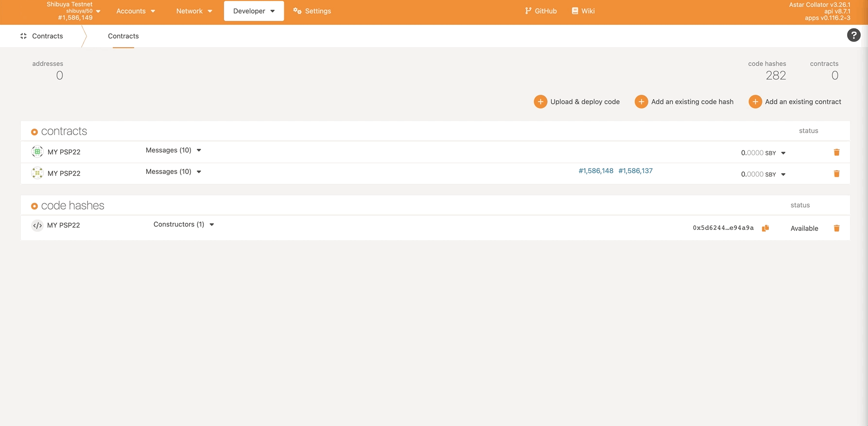Expand Messages (10) of second MY PSP22 contract
Viewport: 868px width, 426px height.
coord(174,172)
